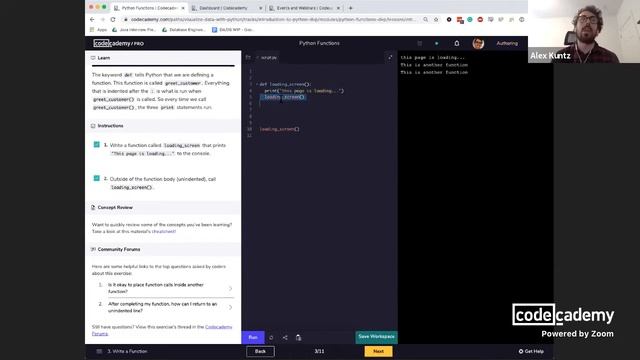Click the copy to clipboard icon
Image resolution: width=640 pixels, height=360 pixels.
tap(298, 338)
